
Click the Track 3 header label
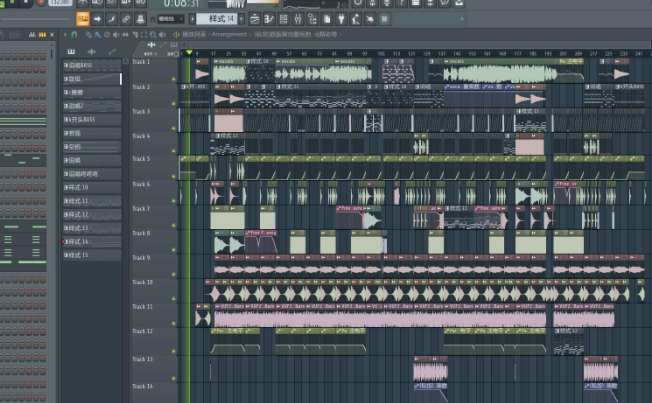[x=142, y=111]
